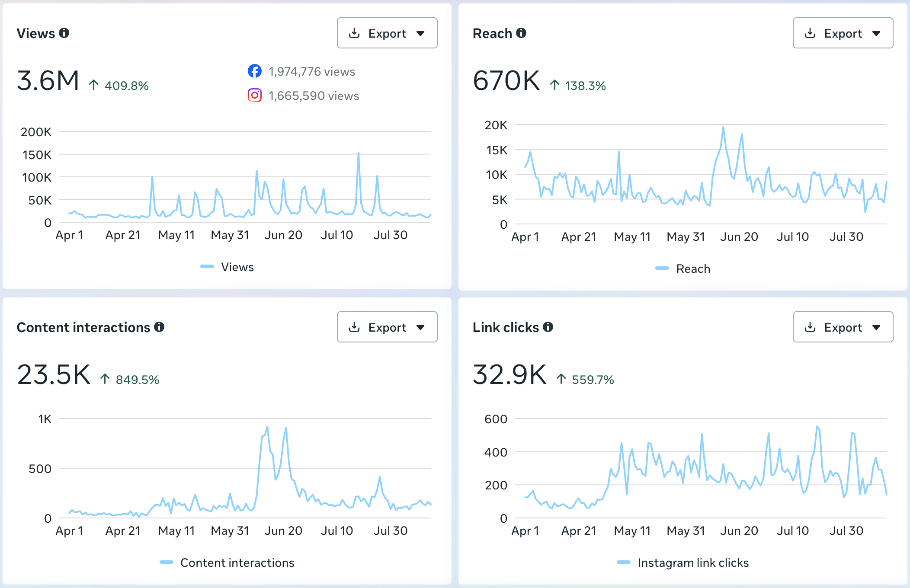Screen dimensions: 910x588
Task: Click the info icon next to Reach
Action: click(x=521, y=33)
